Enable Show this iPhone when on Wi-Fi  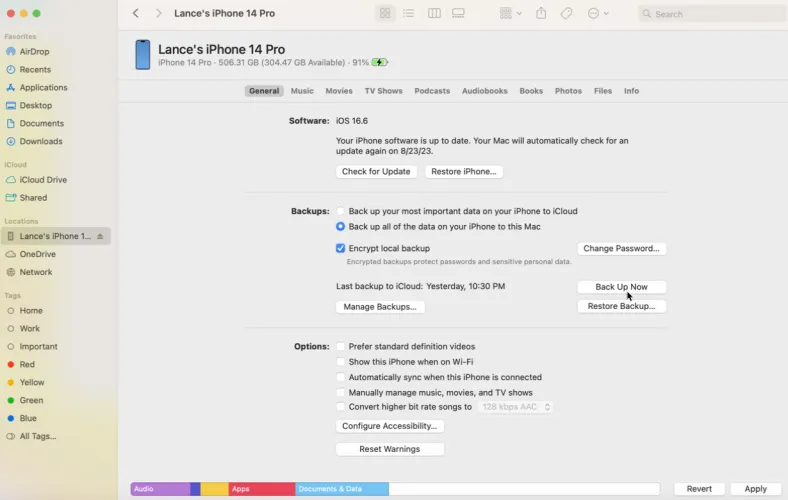(341, 362)
